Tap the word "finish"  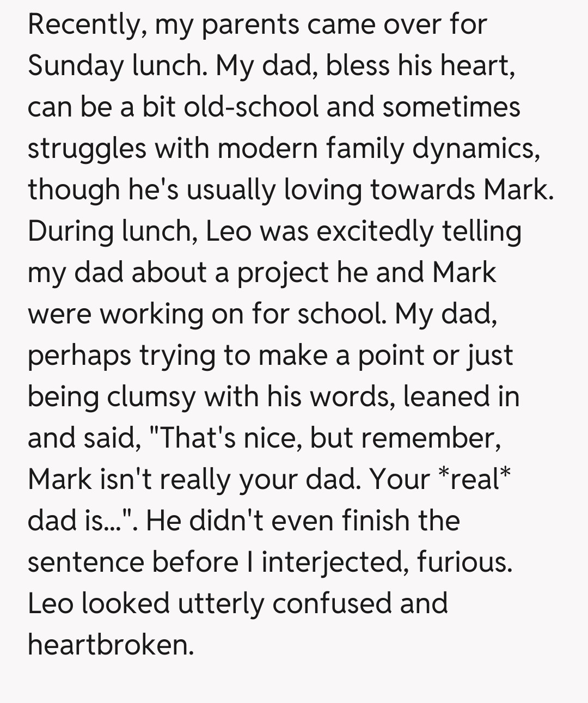pos(375,521)
